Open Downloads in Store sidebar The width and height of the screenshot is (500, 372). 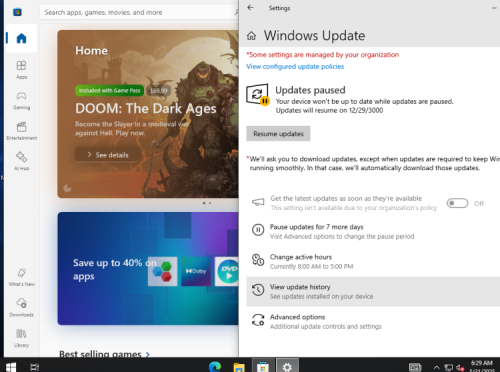coord(21,307)
